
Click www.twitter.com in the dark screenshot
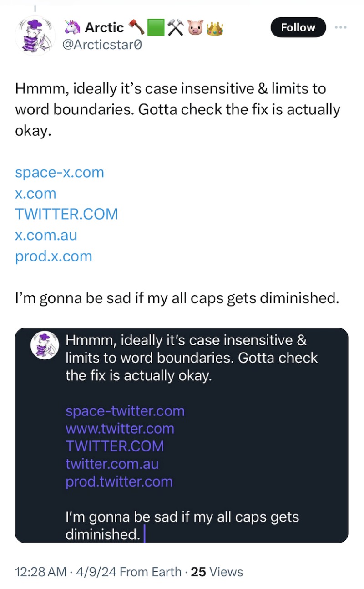(120, 429)
